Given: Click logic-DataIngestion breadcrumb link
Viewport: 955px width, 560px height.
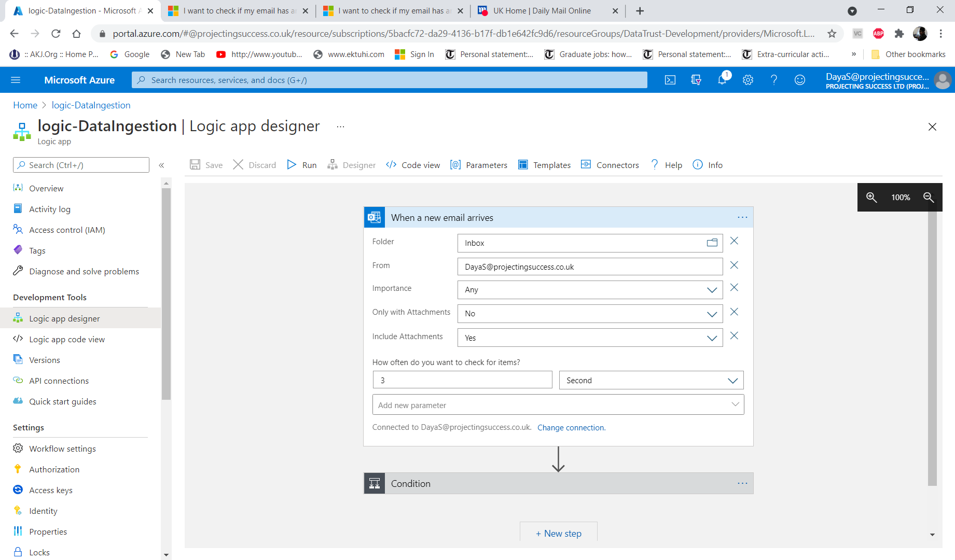Looking at the screenshot, I should tap(91, 105).
